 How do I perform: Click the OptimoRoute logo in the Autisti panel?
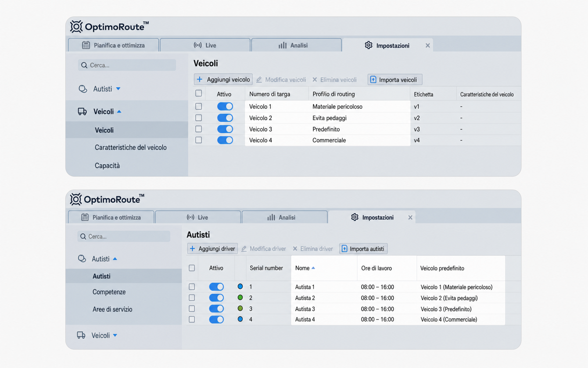107,199
